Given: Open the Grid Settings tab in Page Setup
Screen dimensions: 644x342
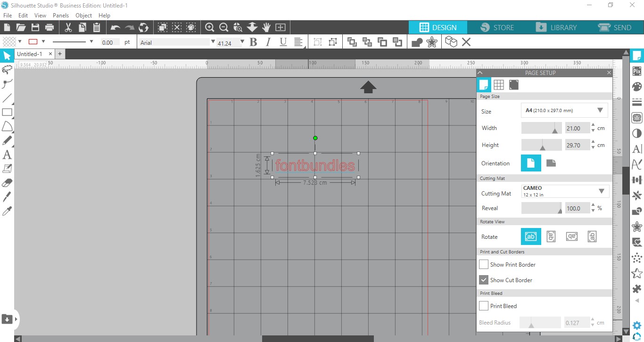Looking at the screenshot, I should [x=499, y=85].
